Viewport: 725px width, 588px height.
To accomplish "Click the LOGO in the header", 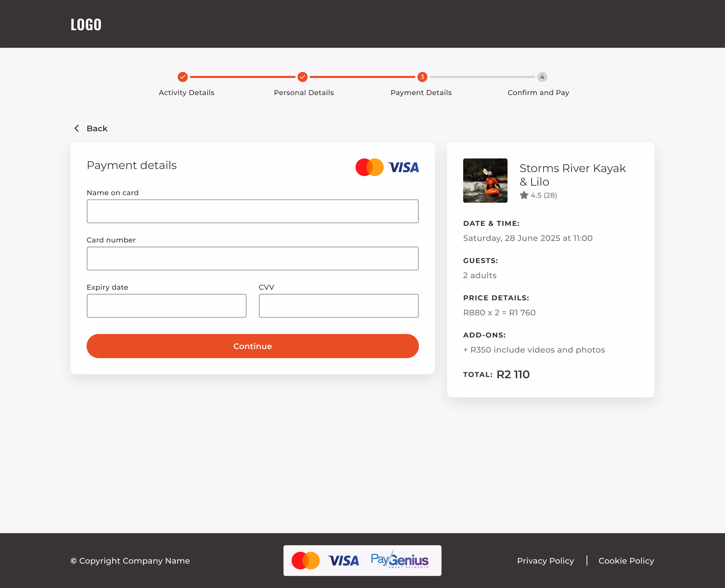I will point(86,25).
